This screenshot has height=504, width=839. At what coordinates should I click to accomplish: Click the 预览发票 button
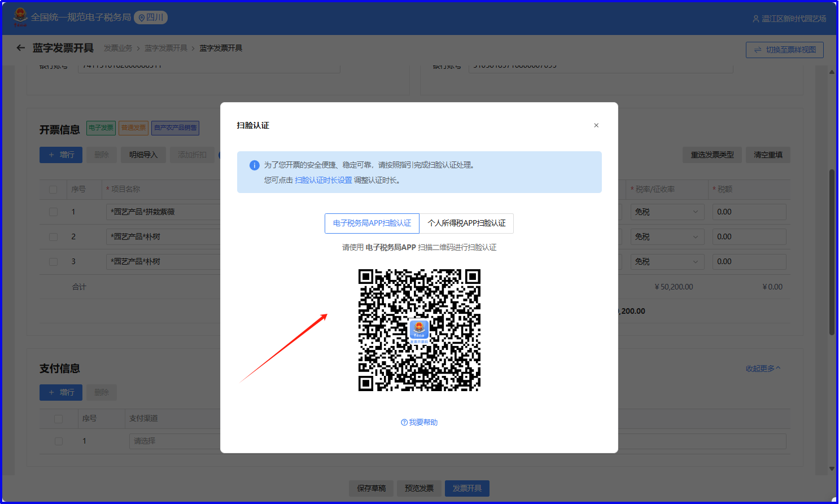[419, 488]
